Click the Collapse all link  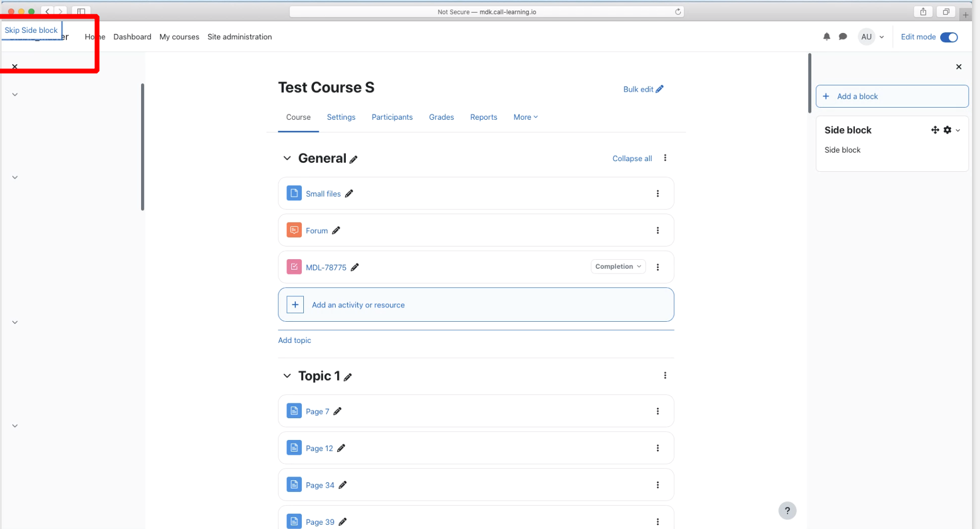pos(632,158)
